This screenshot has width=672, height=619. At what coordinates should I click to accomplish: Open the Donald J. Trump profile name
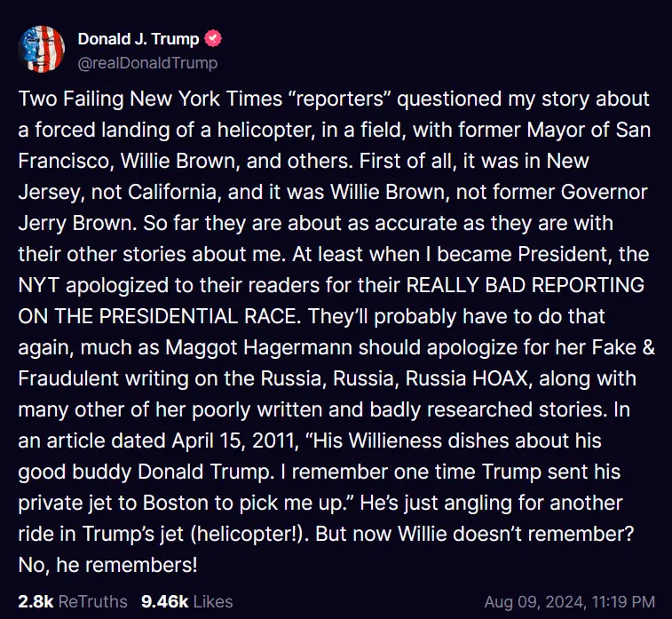coord(138,39)
